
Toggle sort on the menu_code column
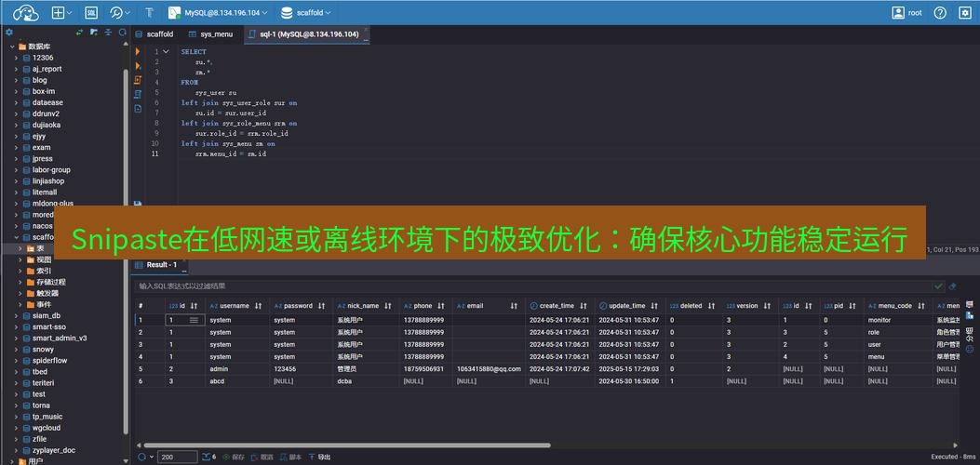922,306
